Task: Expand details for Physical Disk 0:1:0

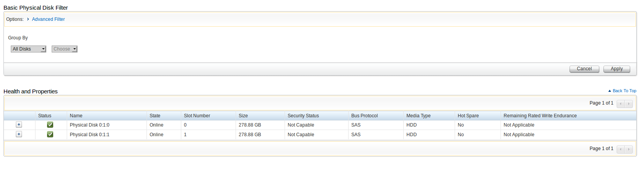Action: [19, 125]
